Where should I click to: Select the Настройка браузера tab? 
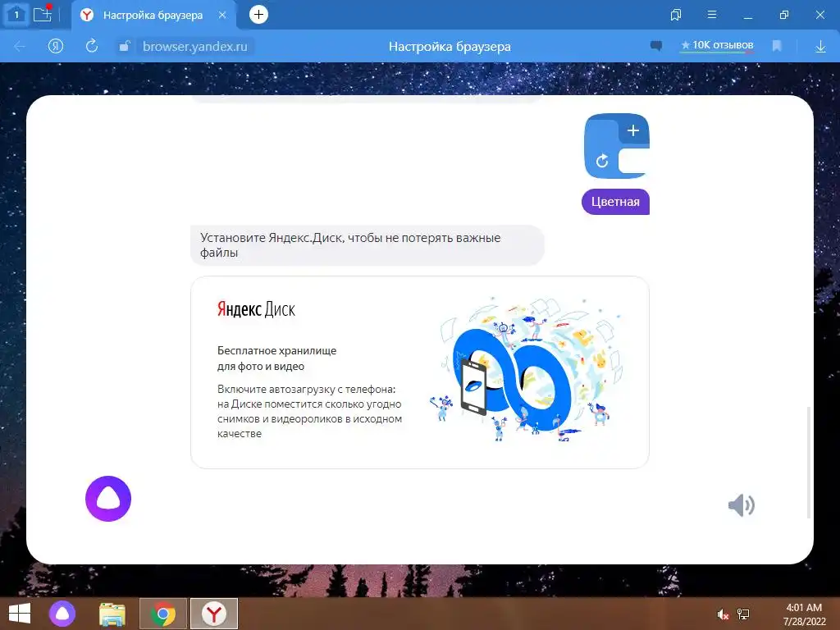[153, 16]
